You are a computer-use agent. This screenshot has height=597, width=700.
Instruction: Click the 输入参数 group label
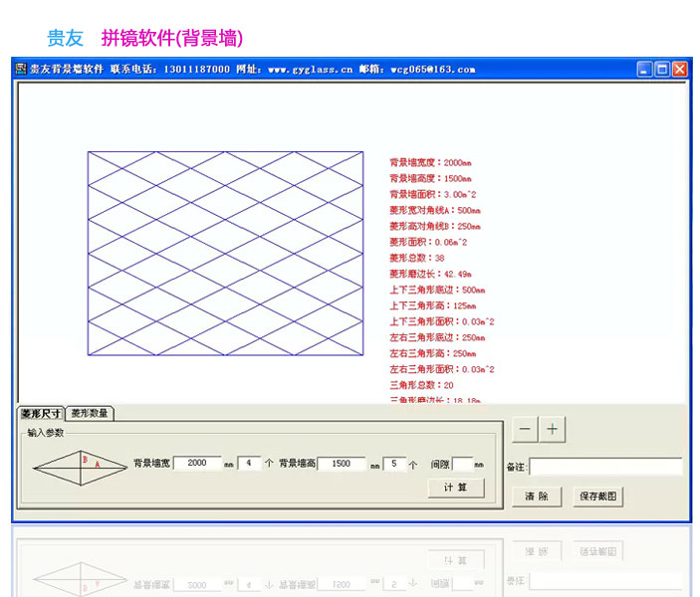46,433
